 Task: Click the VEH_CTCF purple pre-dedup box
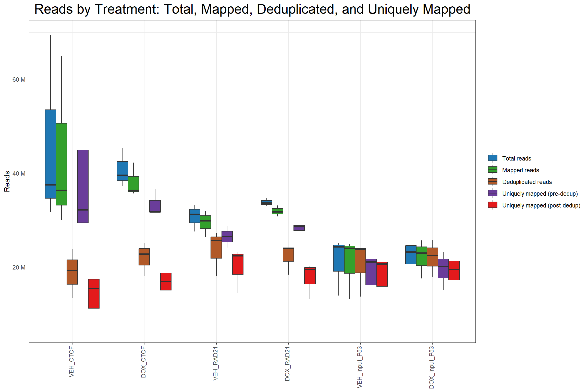coord(83,186)
